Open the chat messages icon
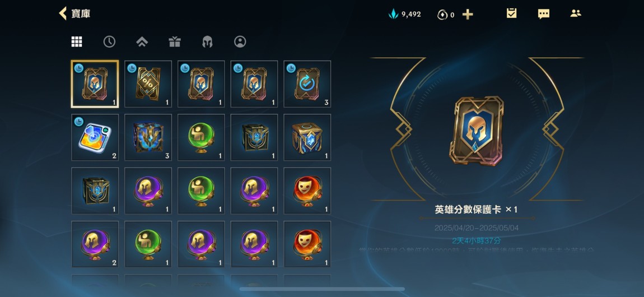Screen dimensions: 644x297 (x=543, y=14)
